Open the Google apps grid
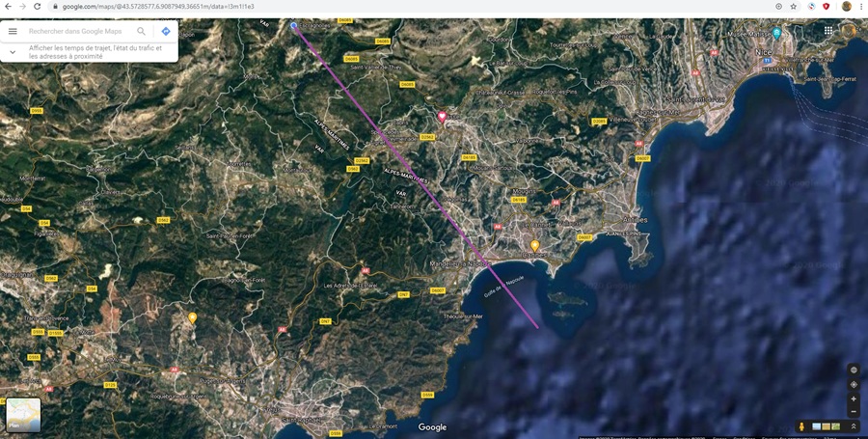This screenshot has height=439, width=868. pos(828,31)
